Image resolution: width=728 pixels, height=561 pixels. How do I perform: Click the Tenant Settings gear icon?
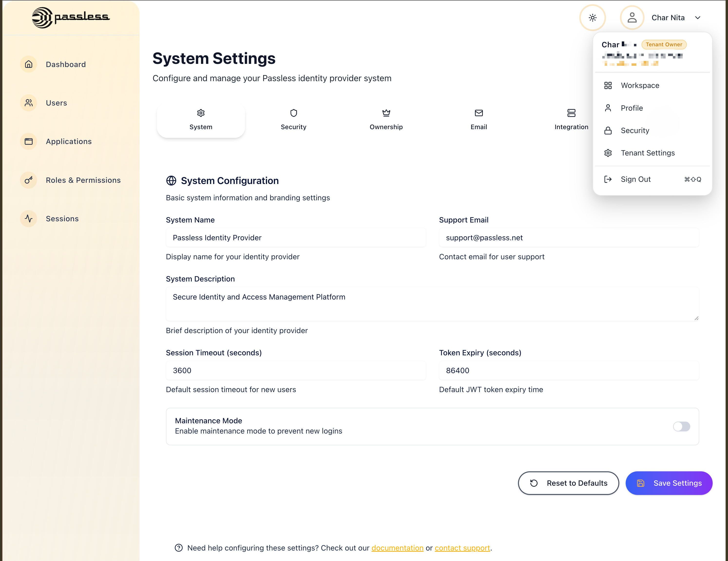[x=608, y=153]
